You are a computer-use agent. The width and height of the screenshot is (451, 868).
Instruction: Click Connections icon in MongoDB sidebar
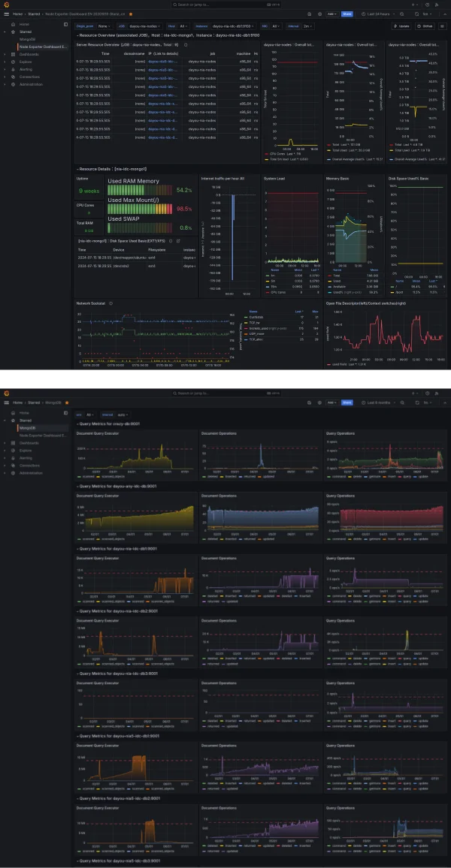14,466
